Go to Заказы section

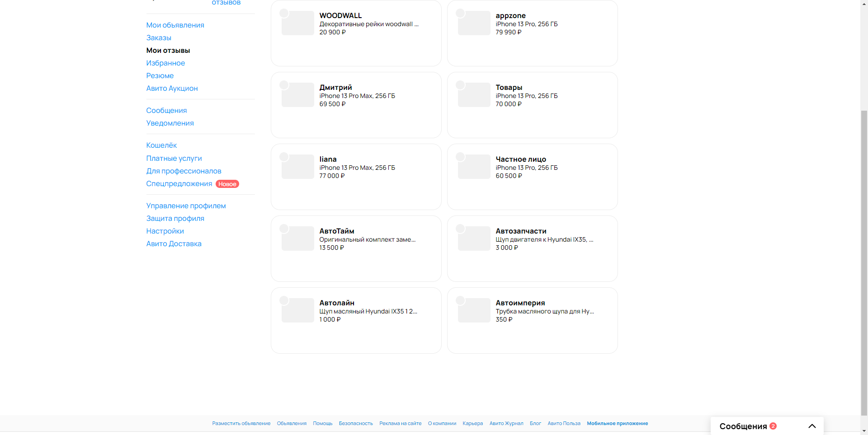click(x=159, y=37)
